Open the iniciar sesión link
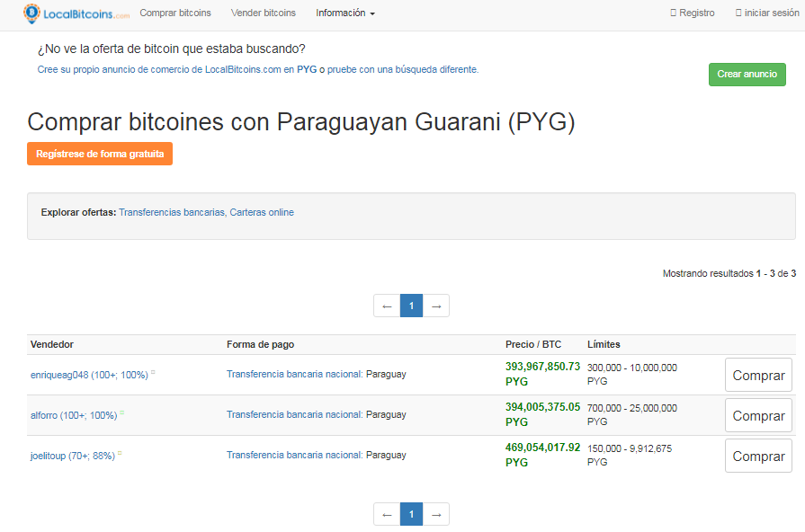Viewport: 805px width, 532px height. pyautogui.click(x=767, y=13)
